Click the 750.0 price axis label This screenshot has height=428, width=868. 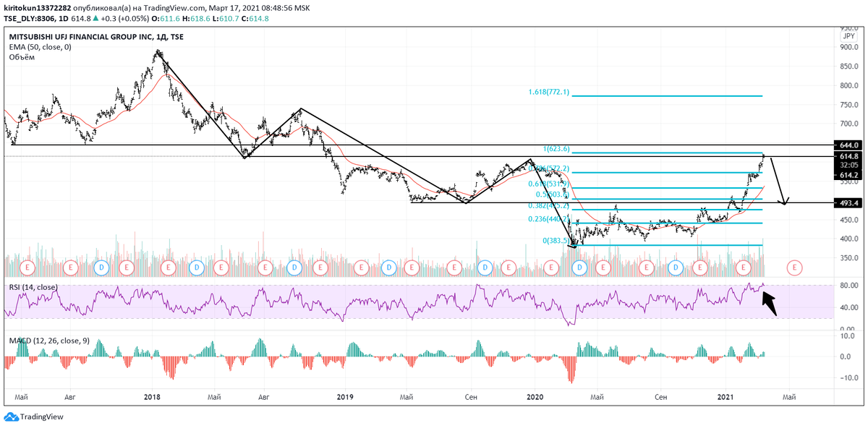click(849, 105)
